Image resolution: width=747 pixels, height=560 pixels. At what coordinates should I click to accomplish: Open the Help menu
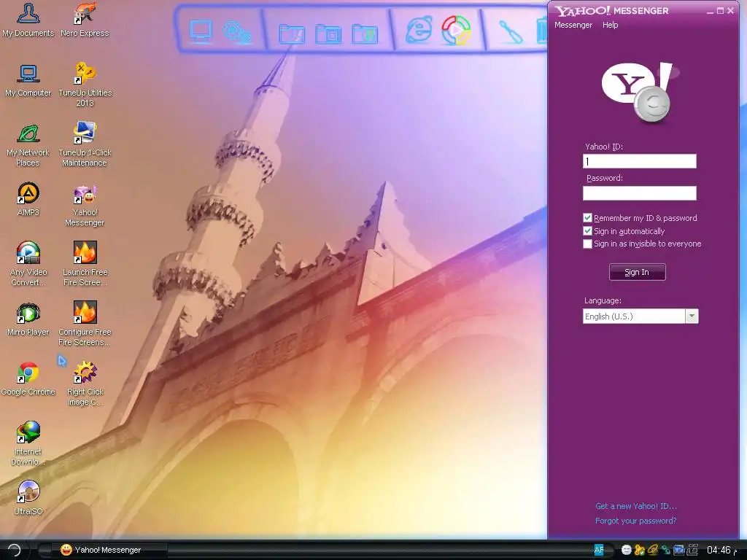pyautogui.click(x=611, y=25)
